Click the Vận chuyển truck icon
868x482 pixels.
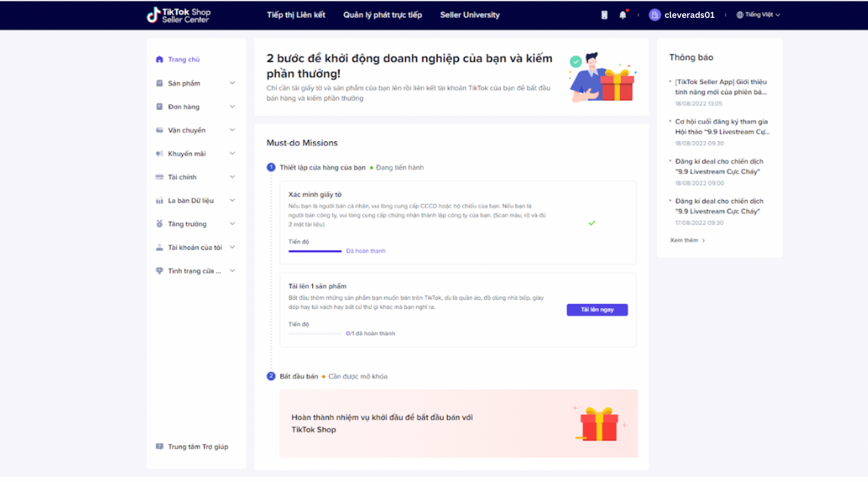point(160,130)
